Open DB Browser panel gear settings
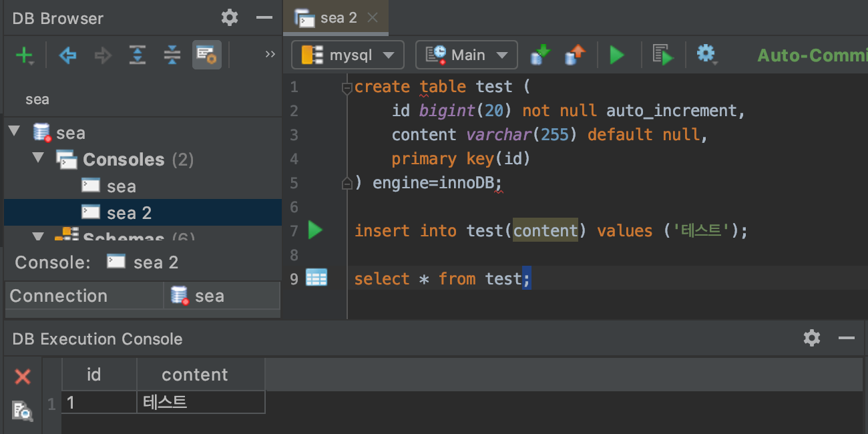 pyautogui.click(x=230, y=18)
